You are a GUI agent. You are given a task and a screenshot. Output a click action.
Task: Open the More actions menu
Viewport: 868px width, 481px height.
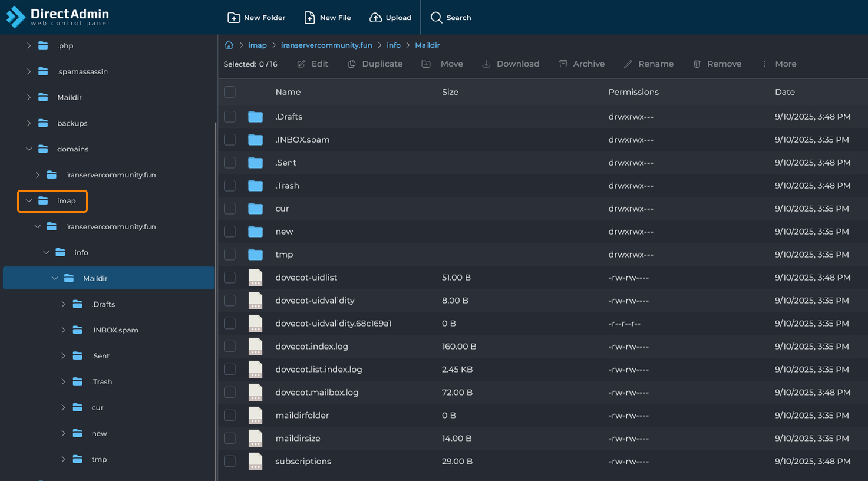pyautogui.click(x=779, y=64)
